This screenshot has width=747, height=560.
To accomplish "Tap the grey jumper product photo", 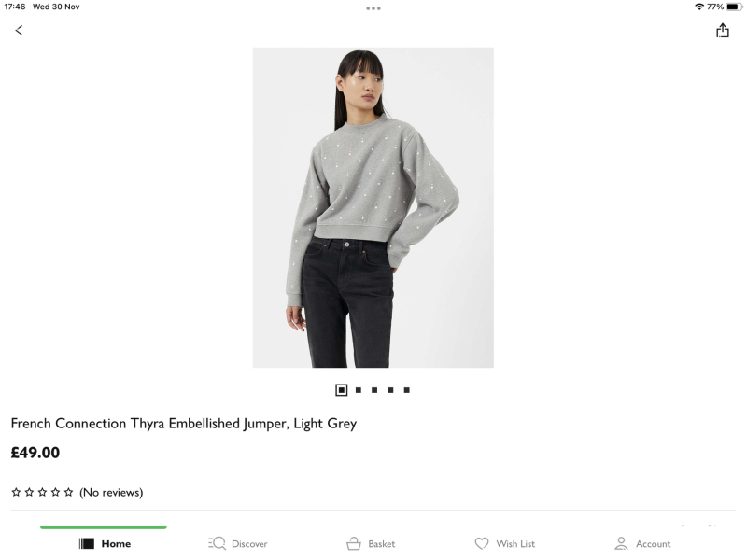I will coord(373,207).
